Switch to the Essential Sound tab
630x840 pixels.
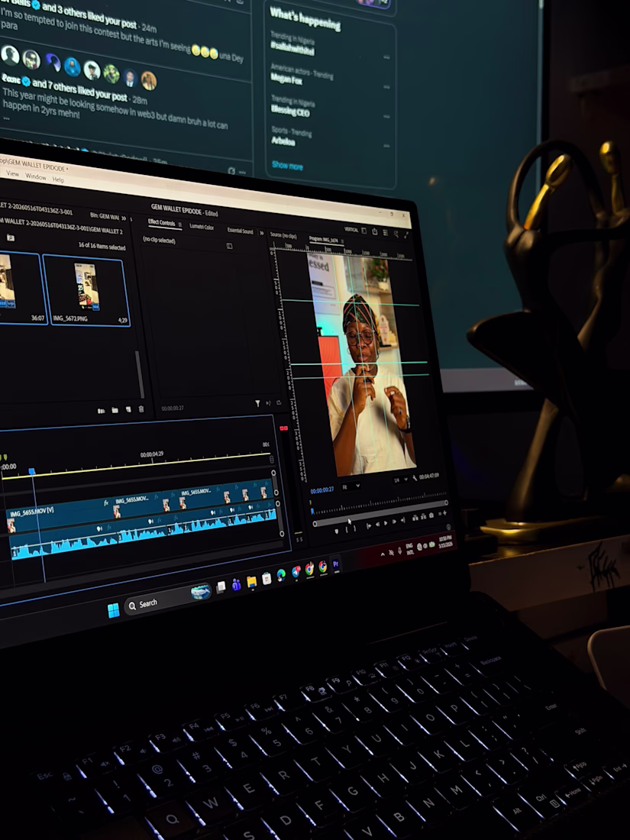(240, 231)
